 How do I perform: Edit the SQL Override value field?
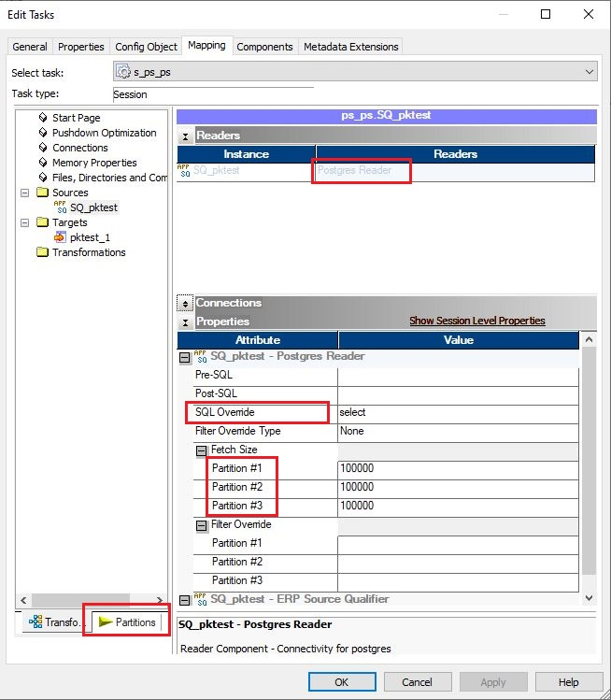[458, 412]
